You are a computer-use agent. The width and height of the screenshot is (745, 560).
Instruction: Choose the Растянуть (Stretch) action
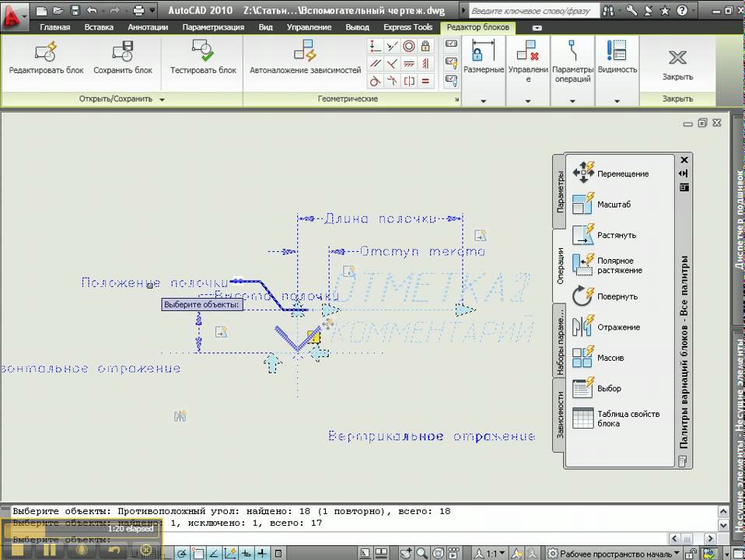(583, 234)
